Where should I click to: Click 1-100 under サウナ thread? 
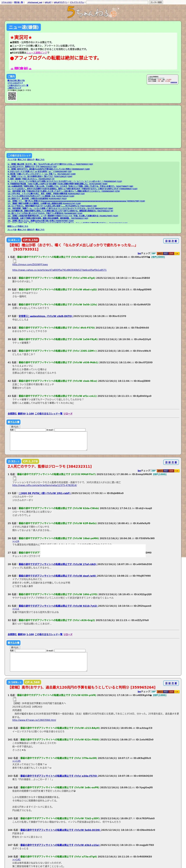coord(30,634)
